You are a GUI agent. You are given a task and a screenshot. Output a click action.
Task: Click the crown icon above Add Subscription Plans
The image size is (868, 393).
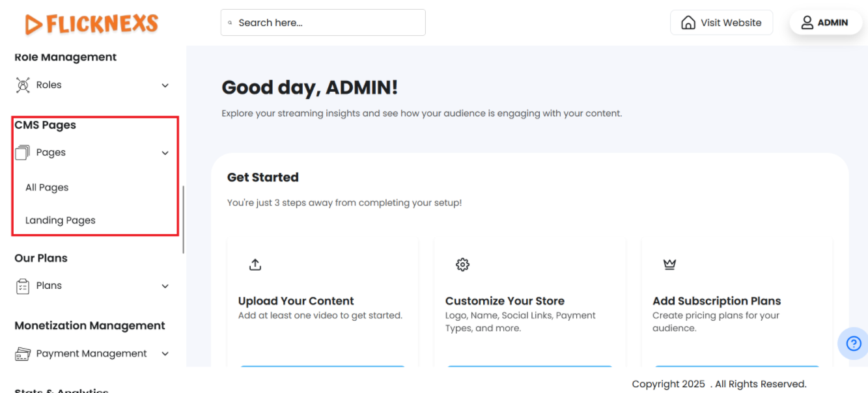coord(669,264)
